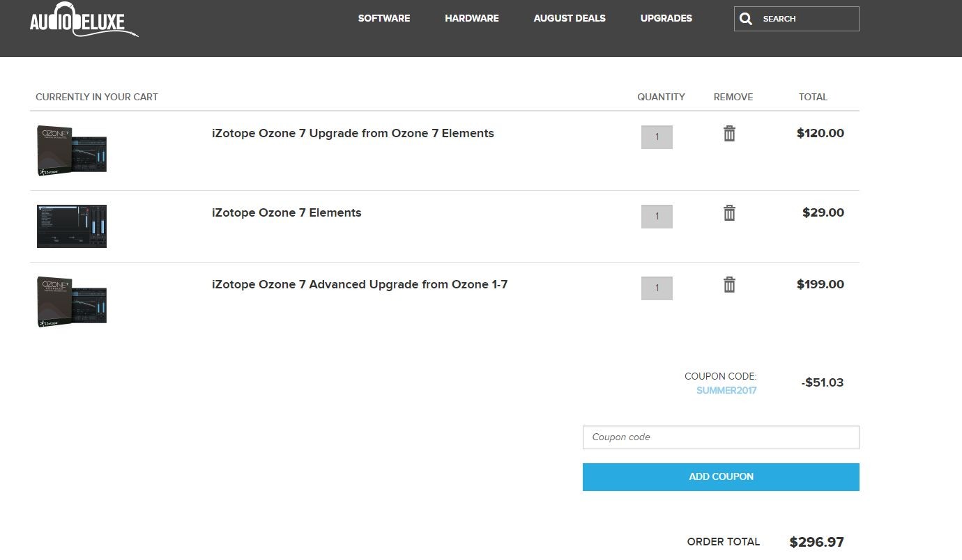Trash the Ozone 7 Advanced Upgrade item

point(729,285)
